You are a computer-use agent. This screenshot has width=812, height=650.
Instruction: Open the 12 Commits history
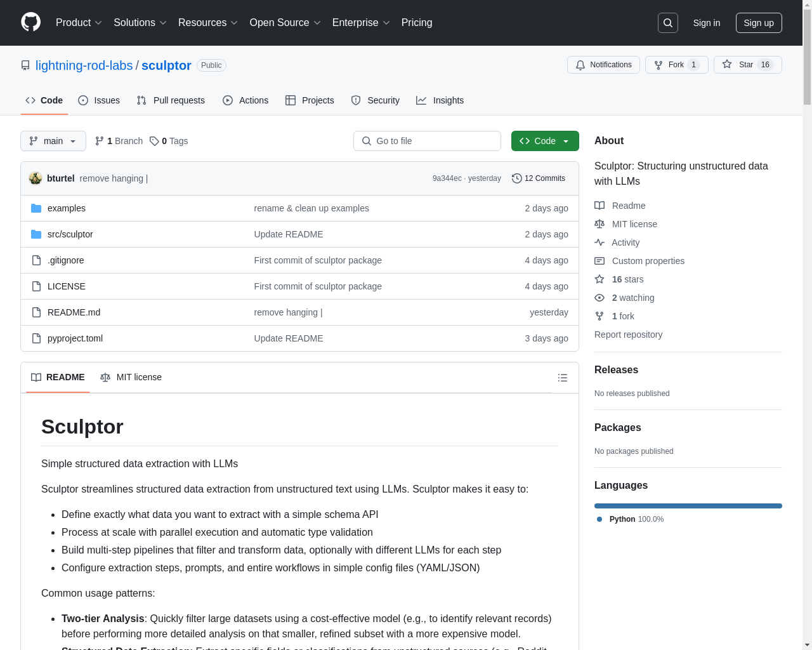[539, 178]
